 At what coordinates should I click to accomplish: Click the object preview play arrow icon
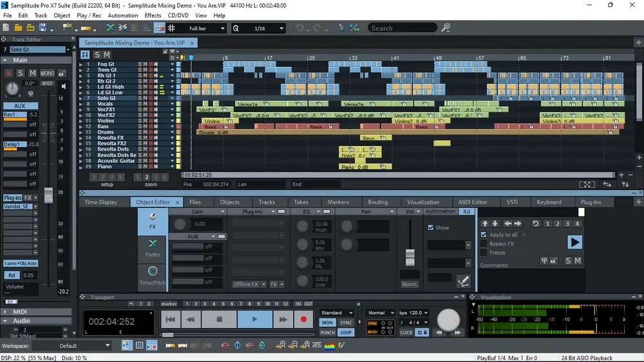coord(574,242)
